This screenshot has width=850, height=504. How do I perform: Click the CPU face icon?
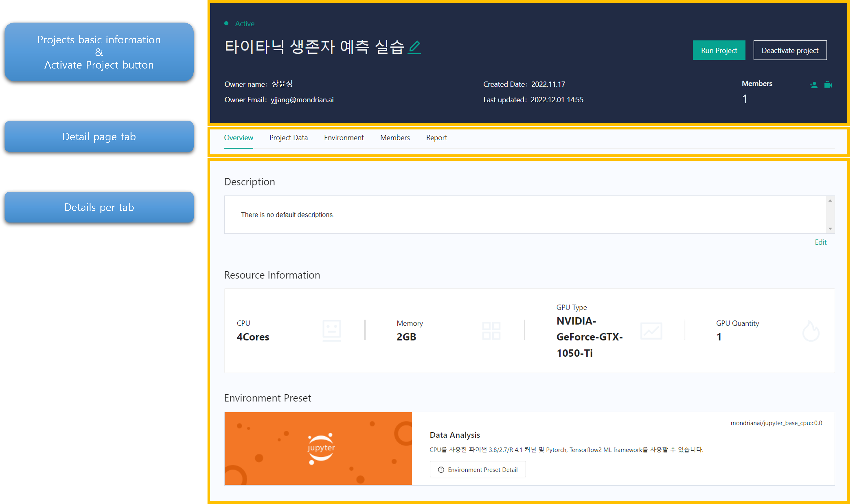point(332,330)
